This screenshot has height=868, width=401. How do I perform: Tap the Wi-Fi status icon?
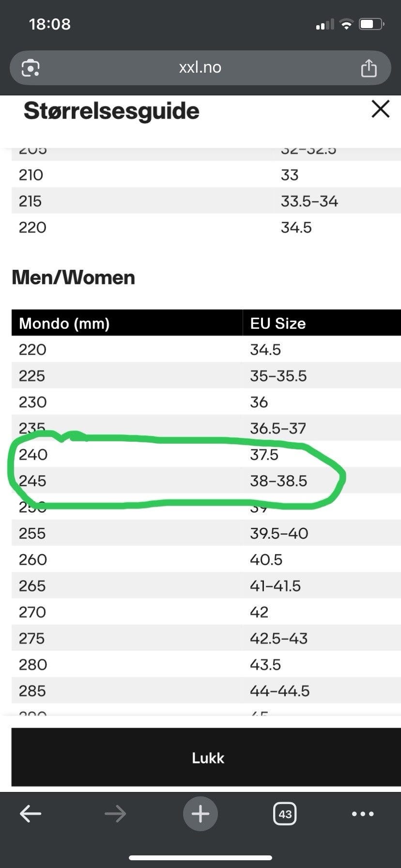point(346,24)
